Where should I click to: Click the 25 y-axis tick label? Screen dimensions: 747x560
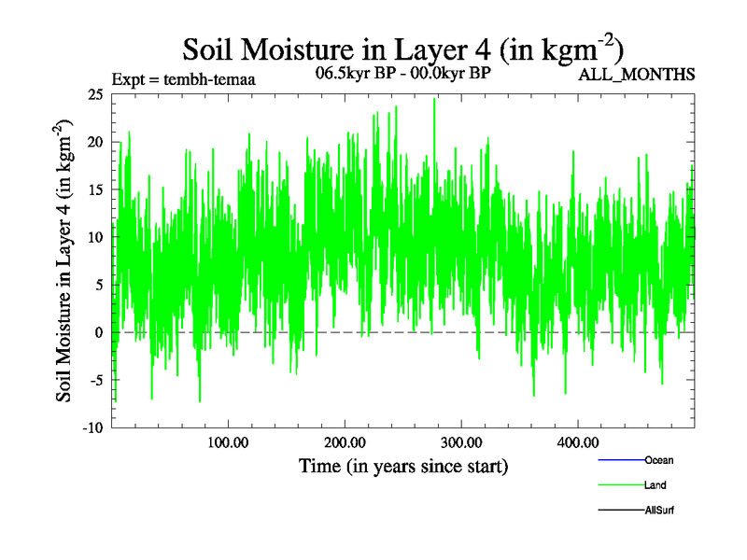[93, 94]
